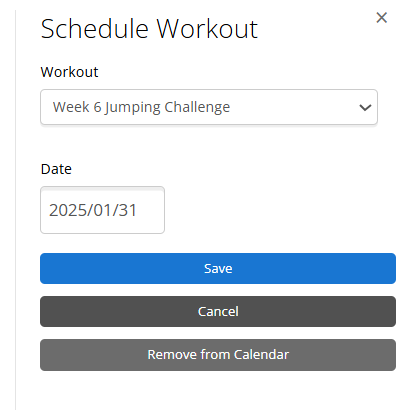Save the scheduled workout

pos(218,268)
